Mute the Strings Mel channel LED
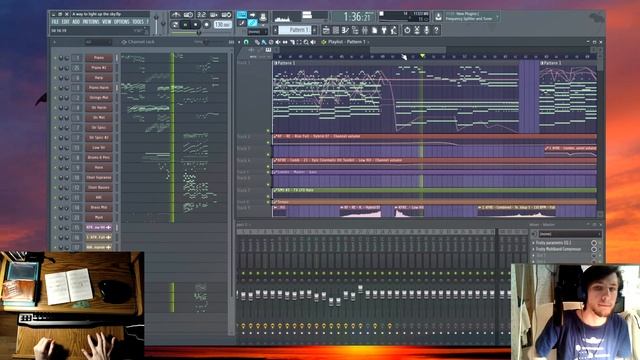 [55, 98]
